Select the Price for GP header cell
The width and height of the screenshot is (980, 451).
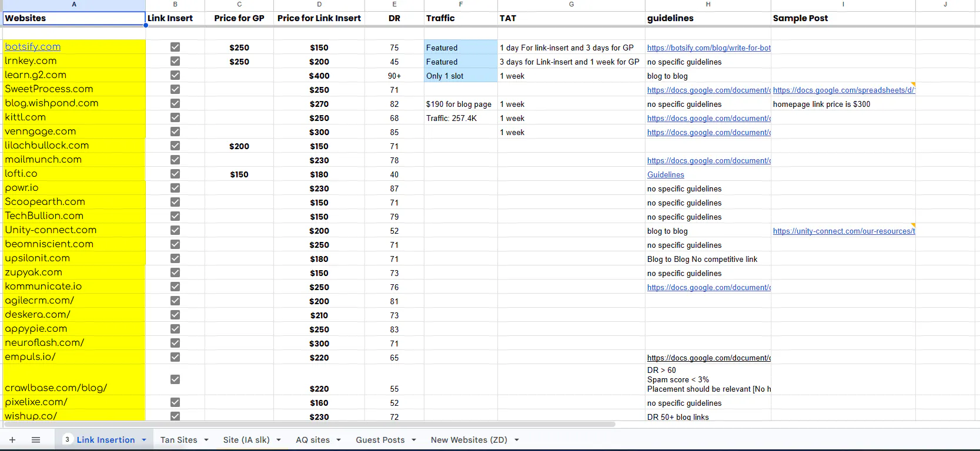[x=239, y=18]
